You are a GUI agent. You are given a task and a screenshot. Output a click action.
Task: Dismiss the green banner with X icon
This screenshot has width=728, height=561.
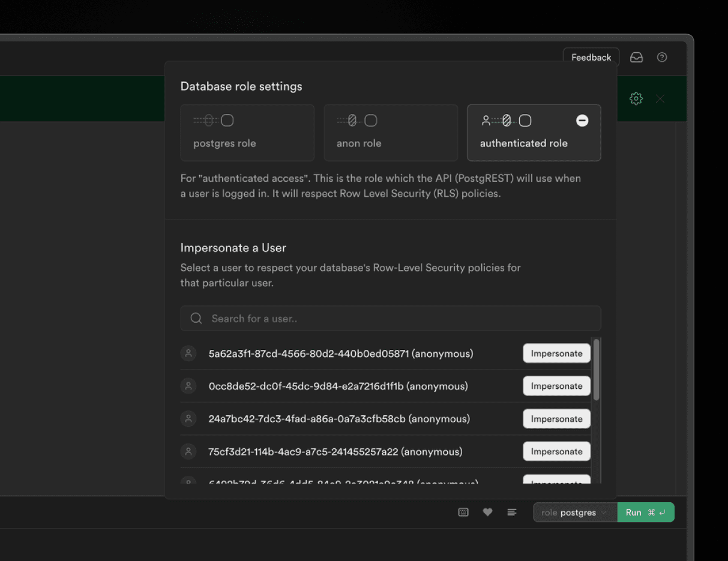coord(660,99)
